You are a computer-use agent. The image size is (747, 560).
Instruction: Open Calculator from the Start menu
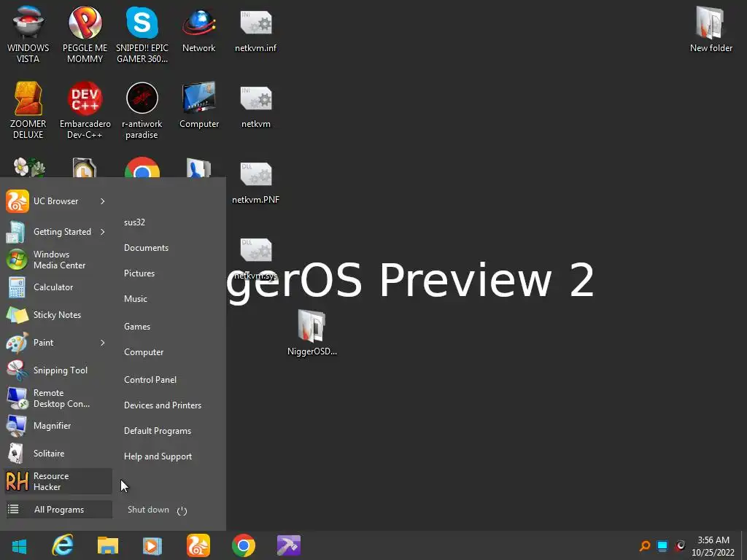[x=58, y=287]
